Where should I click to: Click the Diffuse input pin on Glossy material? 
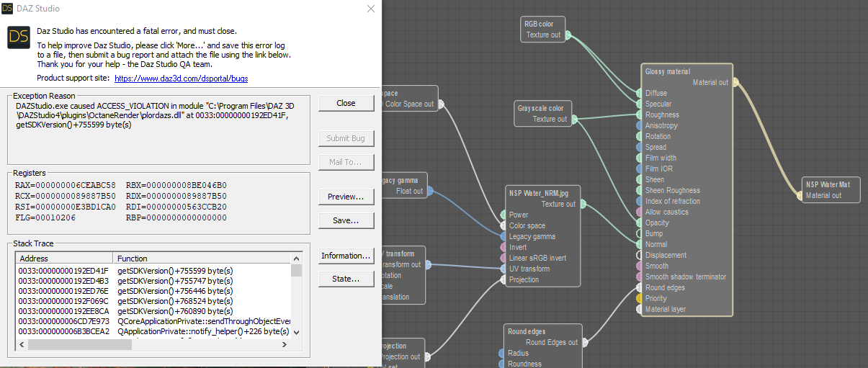click(639, 93)
